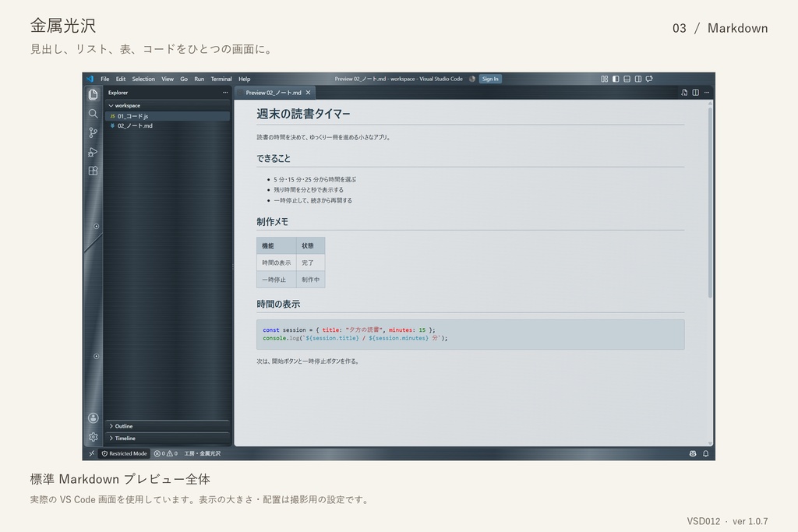The image size is (798, 532).
Task: Click the Explorer panel title
Action: (118, 93)
